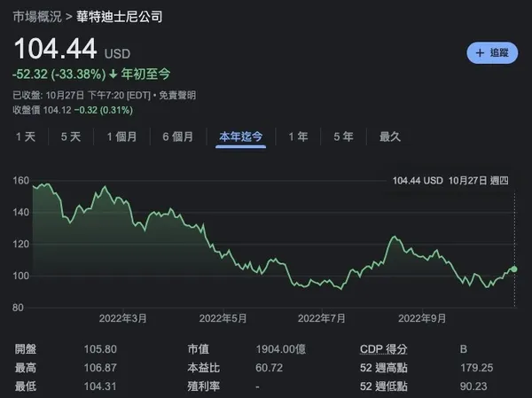
Task: Click the 2022年9月 axis label
Action: [422, 318]
